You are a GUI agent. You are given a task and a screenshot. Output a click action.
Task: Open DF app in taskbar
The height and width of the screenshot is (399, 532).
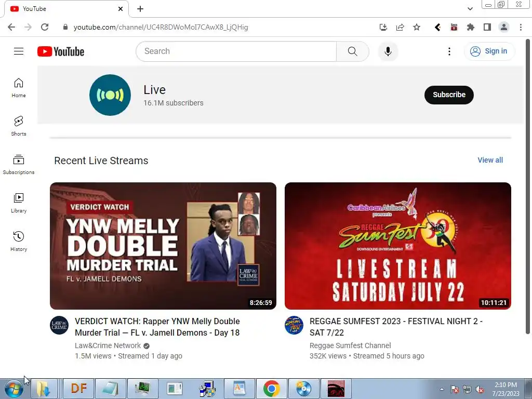click(79, 389)
